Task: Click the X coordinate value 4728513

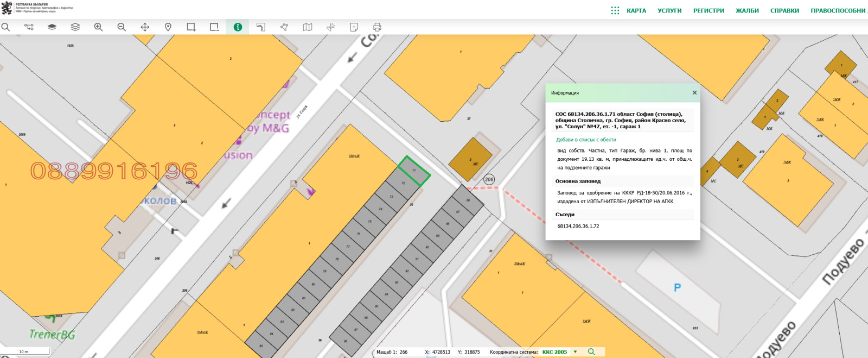Action: (x=441, y=352)
